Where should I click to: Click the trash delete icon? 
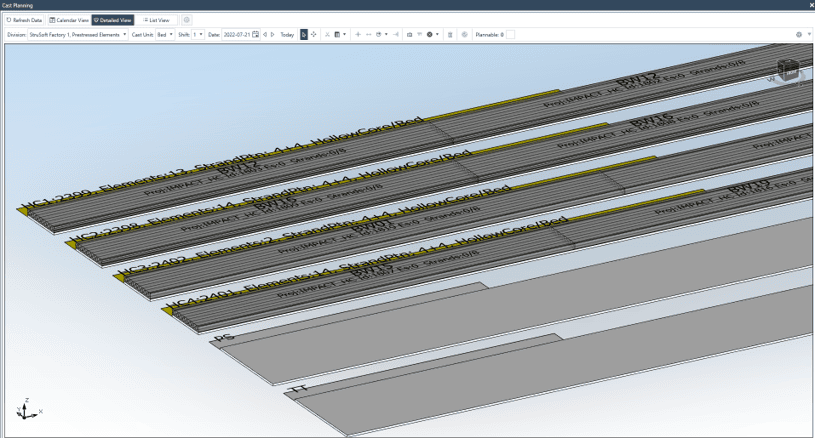pyautogui.click(x=450, y=35)
